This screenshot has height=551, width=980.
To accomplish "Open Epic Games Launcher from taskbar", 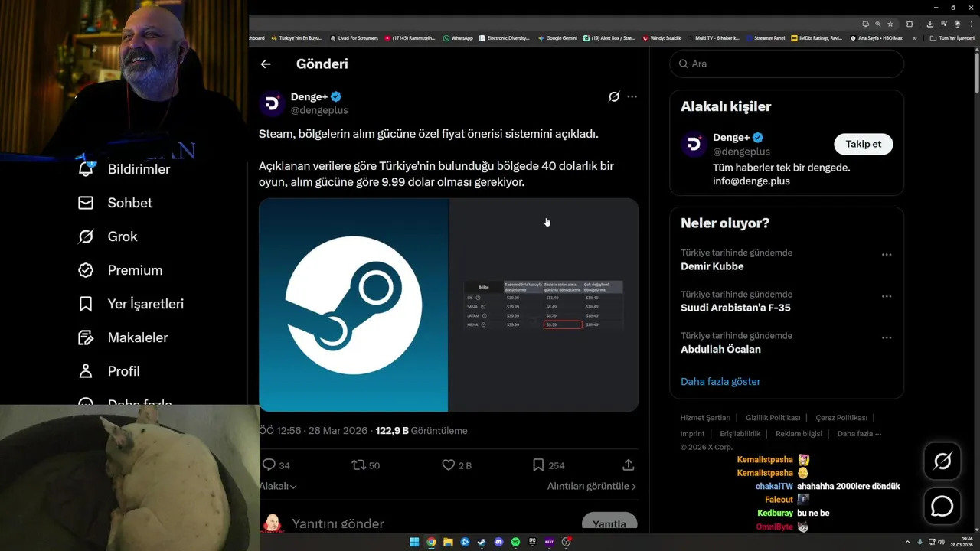I will [532, 542].
